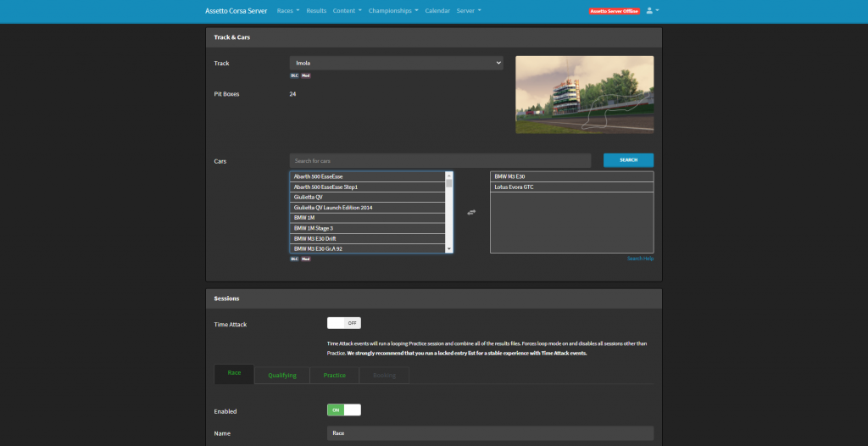The width and height of the screenshot is (868, 446).
Task: Expand the Content menu
Action: [x=347, y=10]
